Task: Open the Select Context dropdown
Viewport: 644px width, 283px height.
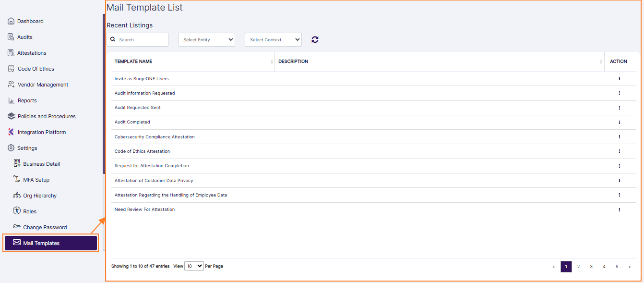Action: (x=273, y=39)
